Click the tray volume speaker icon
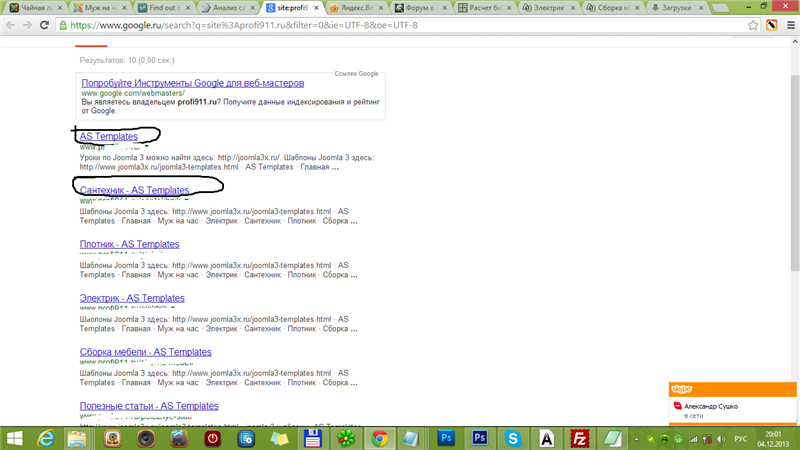 [721, 439]
